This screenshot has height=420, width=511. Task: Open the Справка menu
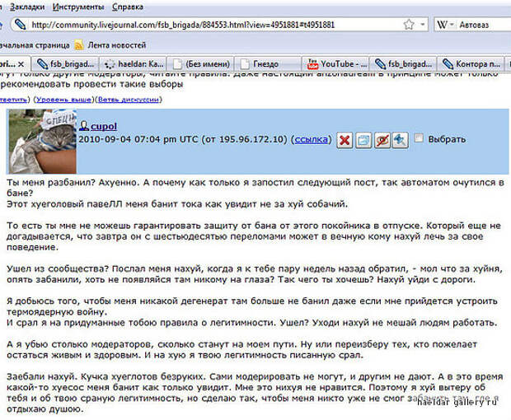point(128,7)
